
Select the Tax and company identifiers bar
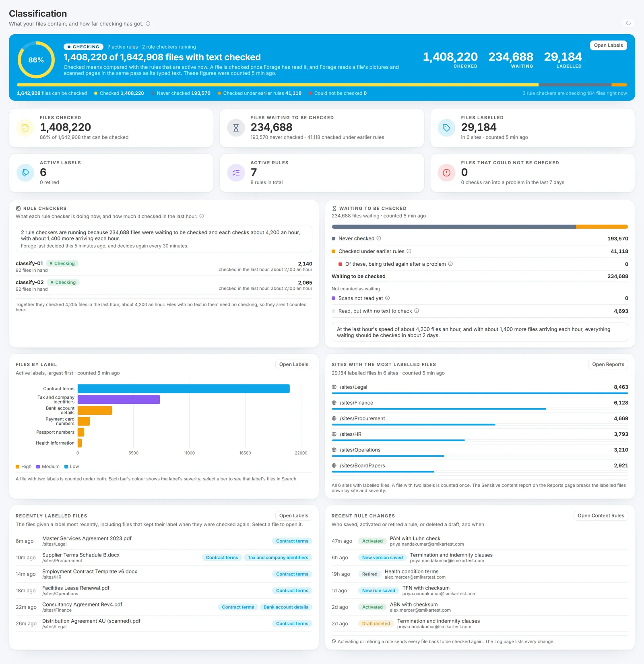(119, 399)
